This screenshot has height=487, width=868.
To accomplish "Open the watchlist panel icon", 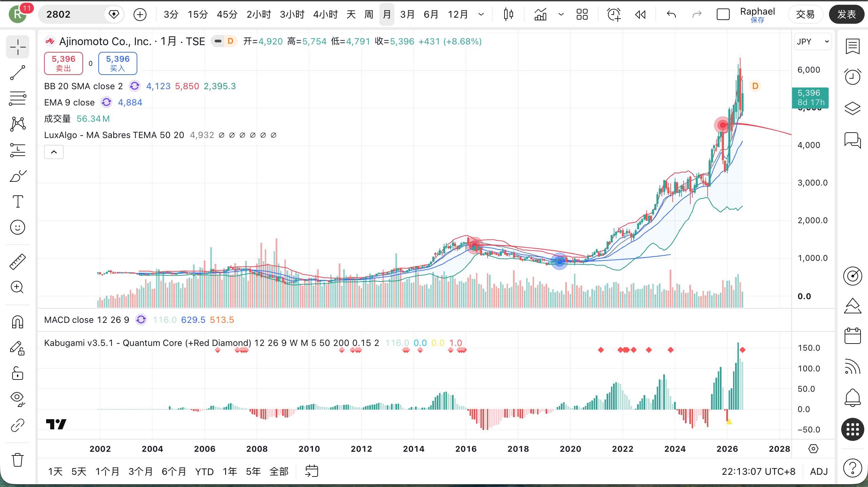I will (x=852, y=47).
